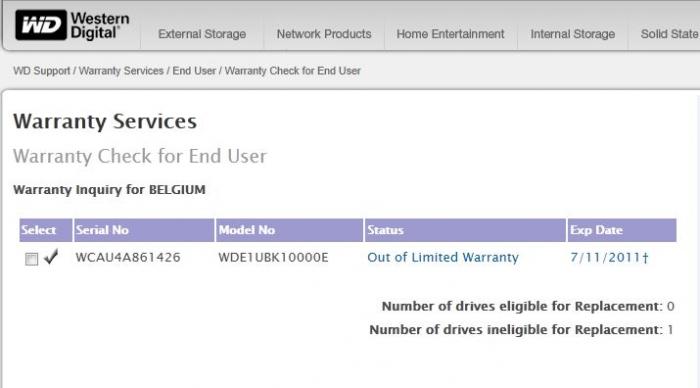Click the Warranty Check for End User subheading
The image size is (700, 388).
click(x=140, y=156)
